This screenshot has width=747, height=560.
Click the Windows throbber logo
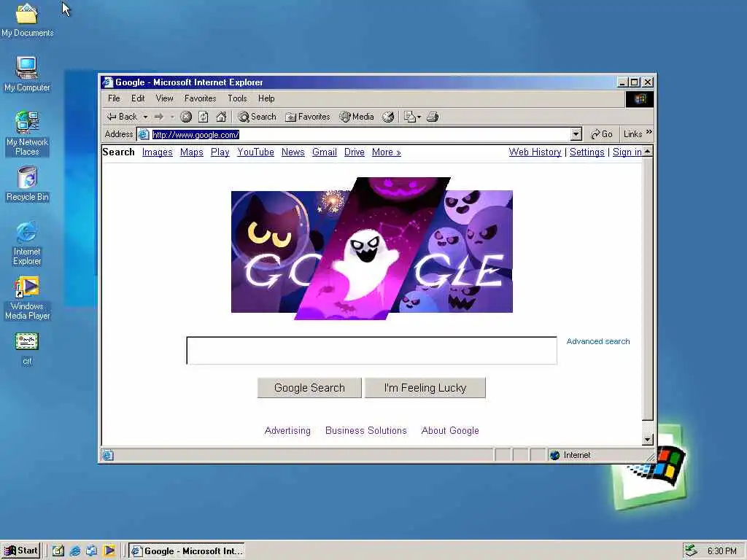click(639, 99)
